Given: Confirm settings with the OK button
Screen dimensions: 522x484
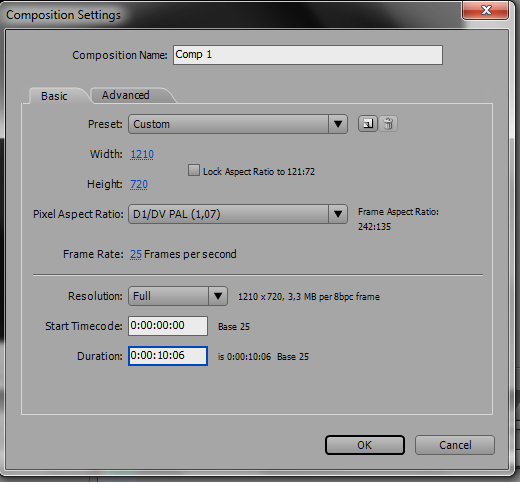Looking at the screenshot, I should [x=365, y=445].
